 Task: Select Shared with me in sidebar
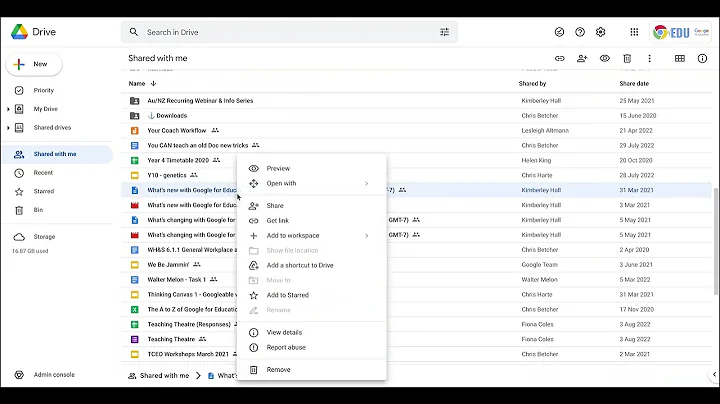pyautogui.click(x=57, y=154)
